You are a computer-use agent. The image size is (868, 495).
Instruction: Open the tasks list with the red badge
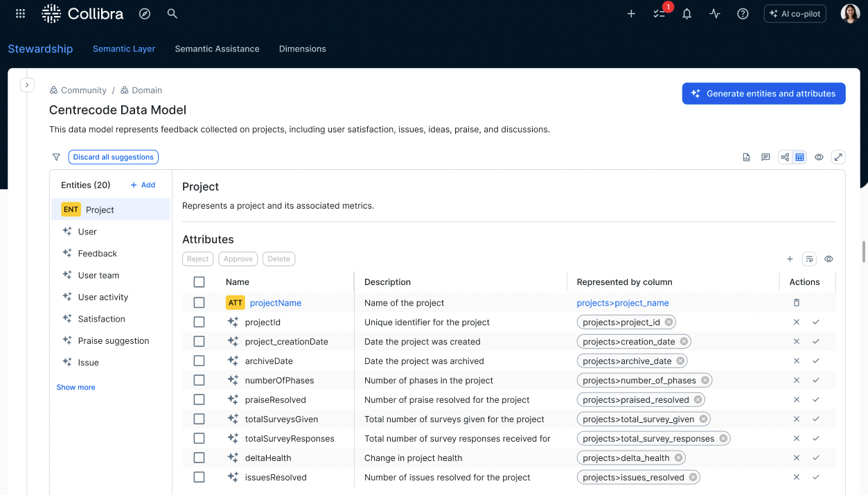(x=659, y=13)
